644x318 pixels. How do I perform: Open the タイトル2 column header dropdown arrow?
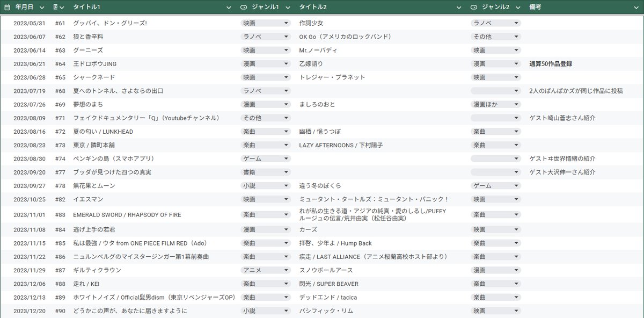point(459,8)
